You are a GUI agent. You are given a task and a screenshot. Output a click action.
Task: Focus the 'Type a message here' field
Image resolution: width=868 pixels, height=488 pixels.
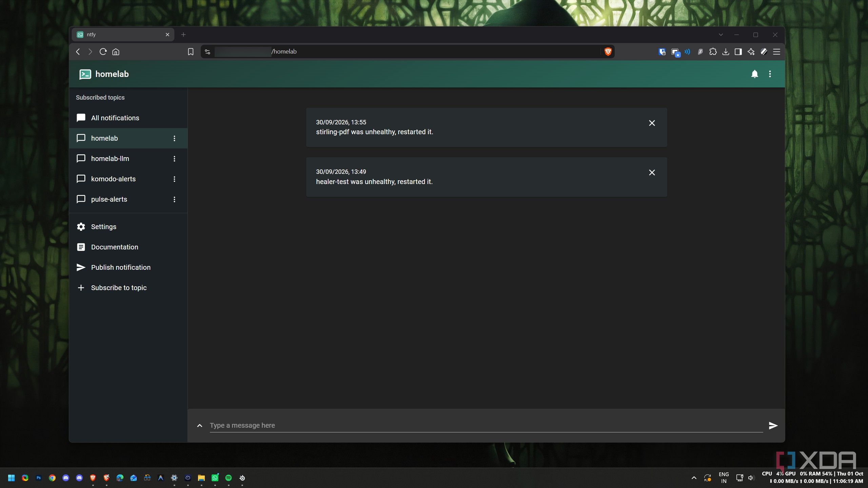[486, 426]
